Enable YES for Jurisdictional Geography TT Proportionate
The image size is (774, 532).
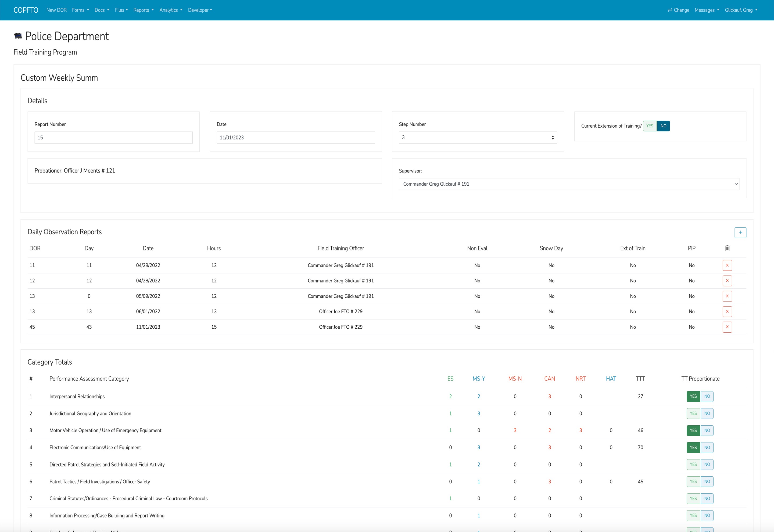(693, 413)
